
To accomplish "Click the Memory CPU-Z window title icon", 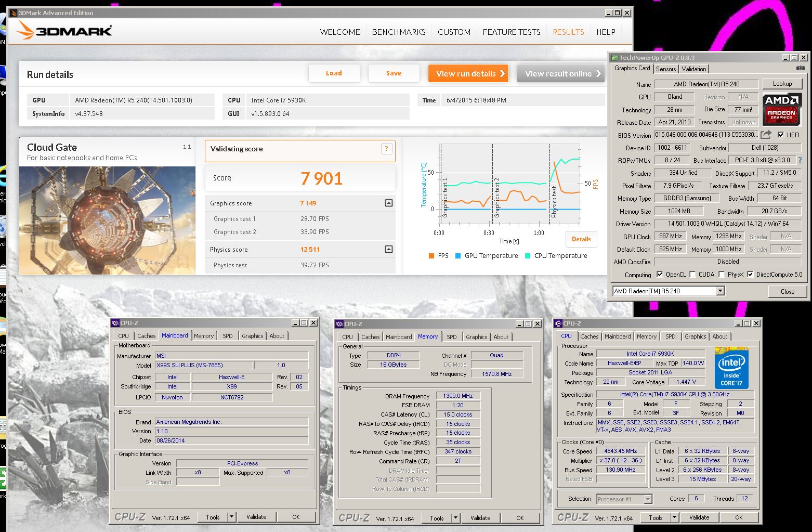I will (x=339, y=323).
